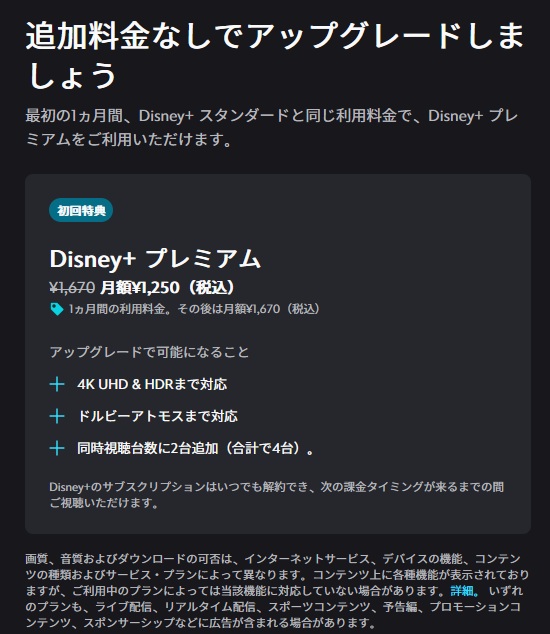Click the plus icon beside 4K UHD & HDR

coord(57,384)
